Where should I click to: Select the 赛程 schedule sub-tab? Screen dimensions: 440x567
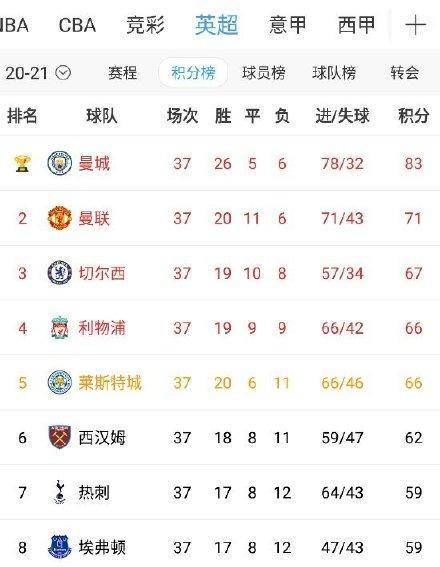123,73
